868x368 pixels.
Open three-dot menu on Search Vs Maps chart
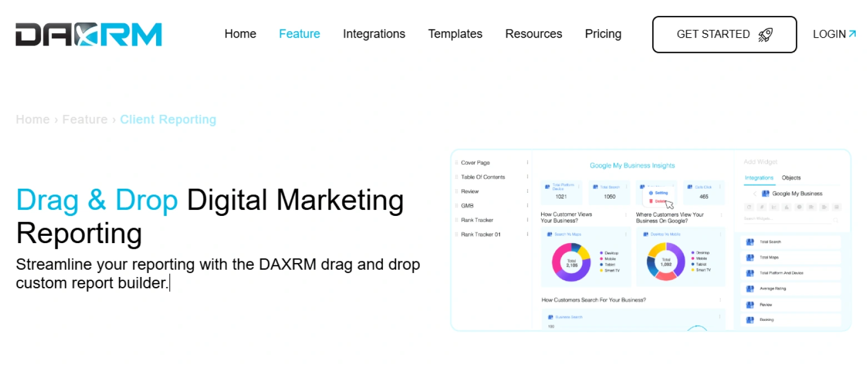627,234
